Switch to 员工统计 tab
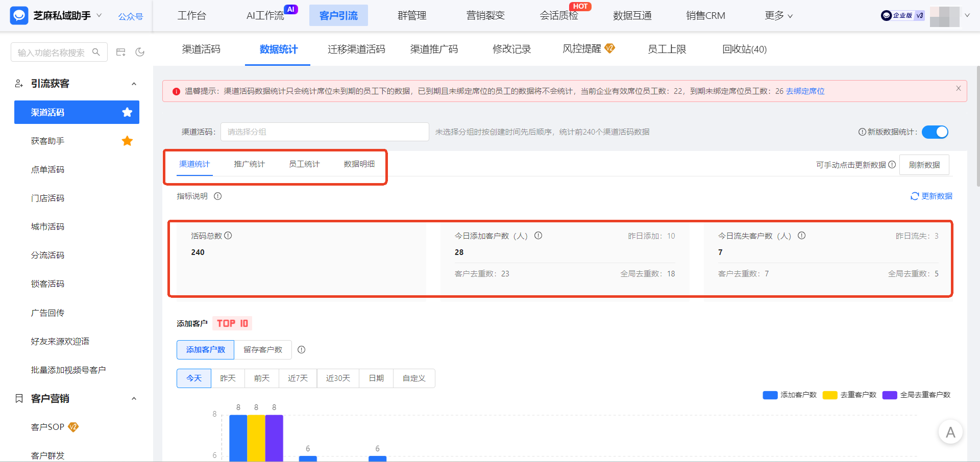 tap(304, 164)
